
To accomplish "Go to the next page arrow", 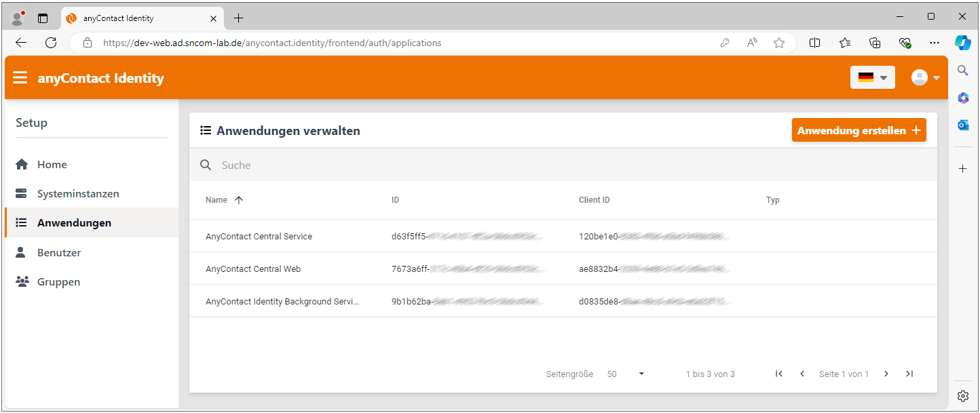I will (x=886, y=374).
